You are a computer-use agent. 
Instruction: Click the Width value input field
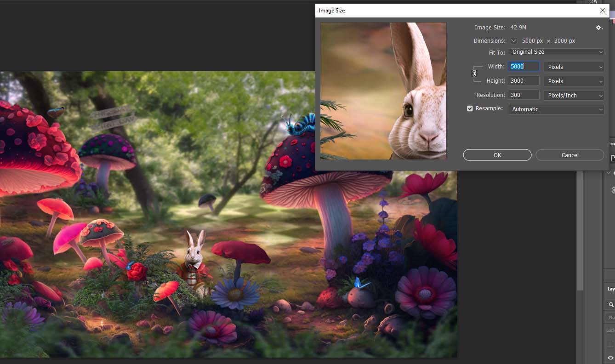point(524,67)
